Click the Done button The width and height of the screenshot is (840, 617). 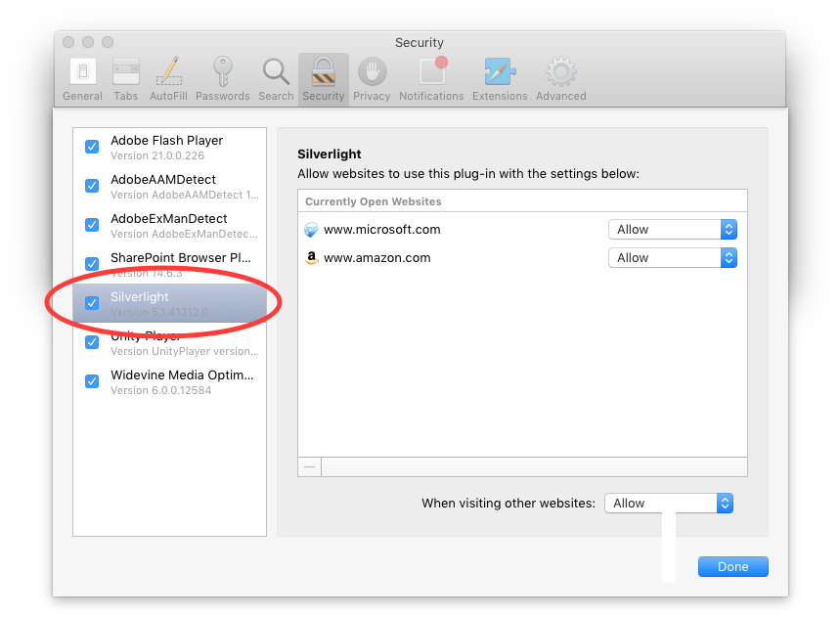[x=732, y=567]
